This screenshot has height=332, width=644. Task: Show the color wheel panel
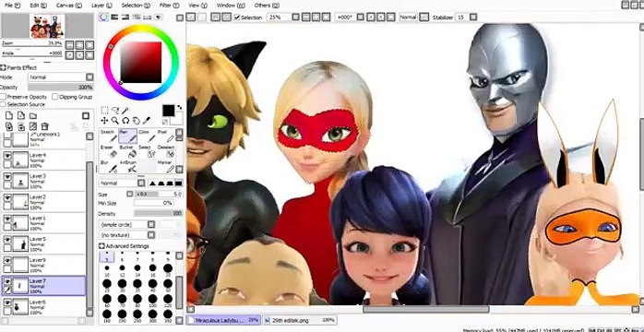pyautogui.click(x=104, y=17)
